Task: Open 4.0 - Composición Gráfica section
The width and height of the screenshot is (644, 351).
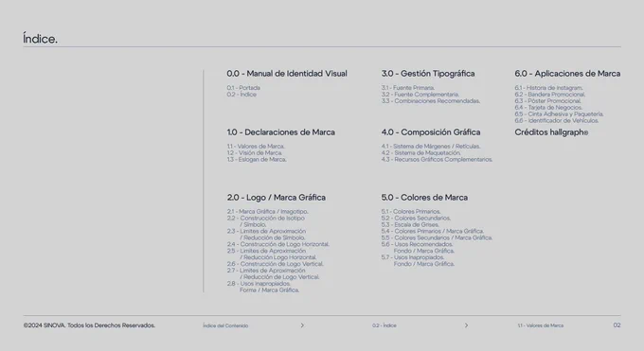Action: pyautogui.click(x=430, y=132)
